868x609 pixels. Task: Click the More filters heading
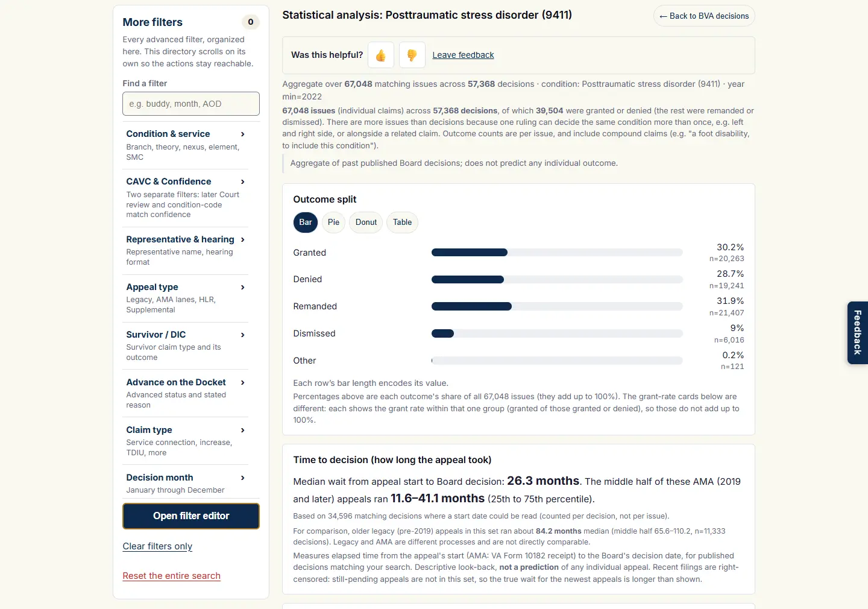tap(153, 22)
